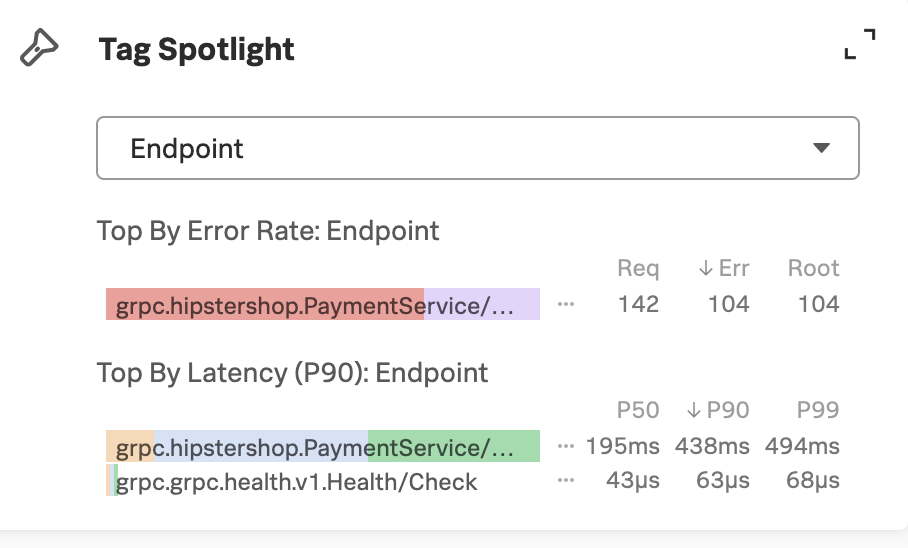Open the Endpoint tag dropdown
908x548 pixels.
coord(478,148)
